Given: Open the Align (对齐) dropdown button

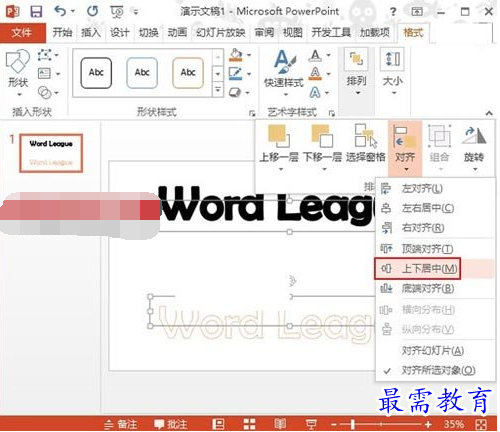Looking at the screenshot, I should [405, 148].
